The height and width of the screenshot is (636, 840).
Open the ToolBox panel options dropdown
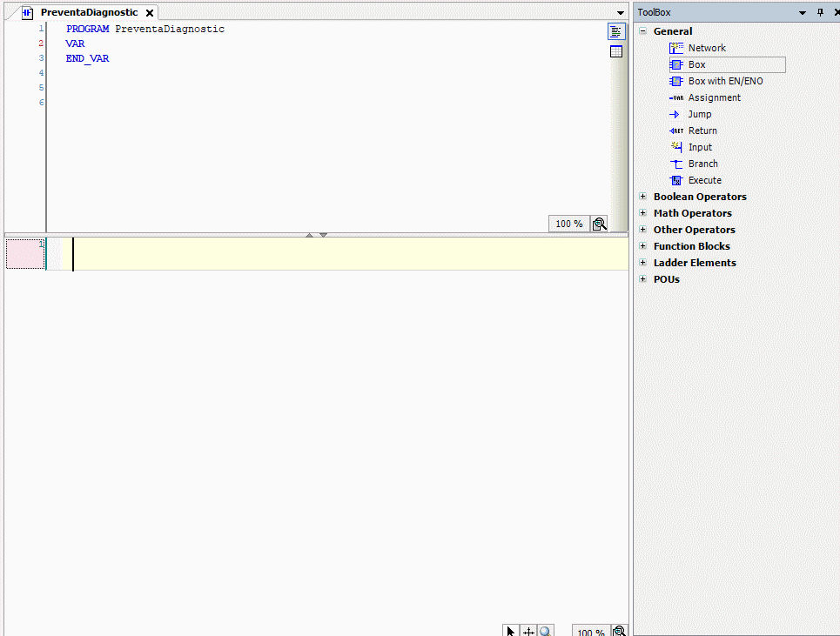click(803, 12)
